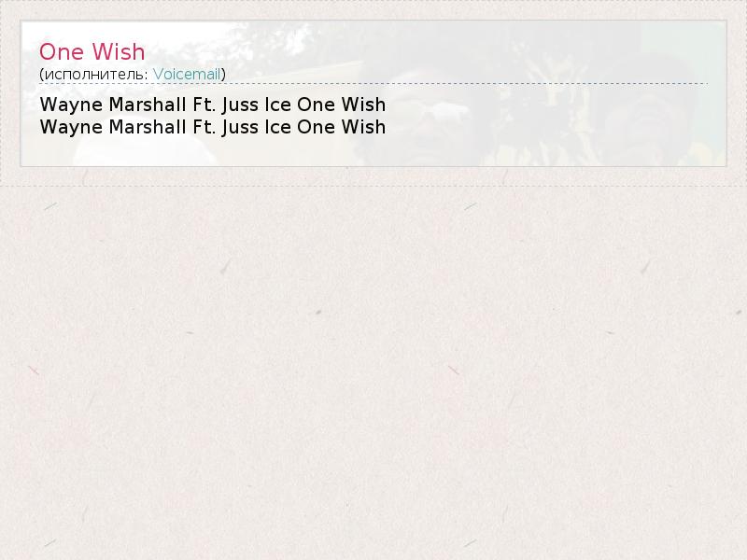The image size is (747, 560).
Task: Select the second Wayne Marshall lyric line
Action: click(x=213, y=127)
